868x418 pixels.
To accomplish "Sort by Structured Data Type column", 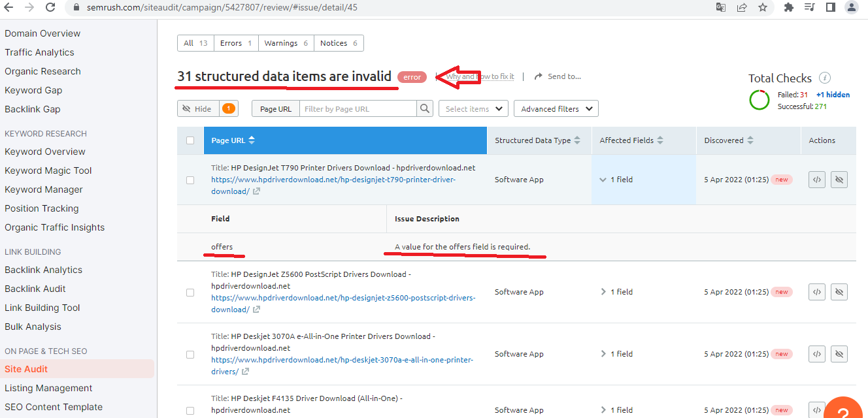I will (x=538, y=140).
